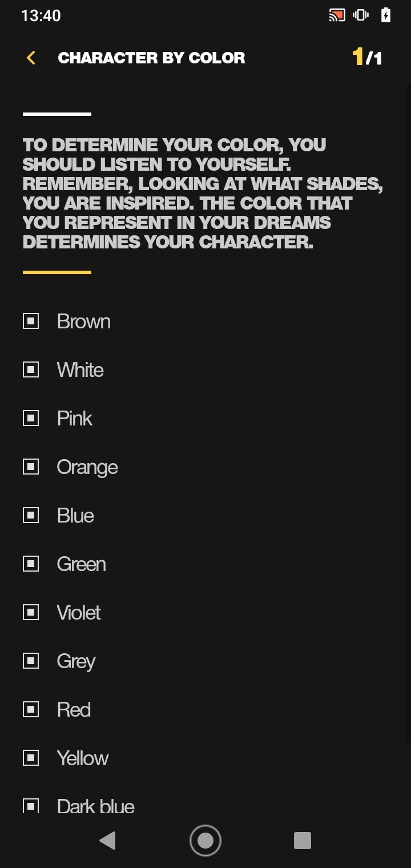411x868 pixels.
Task: Check the White checkbox
Action: point(31,369)
